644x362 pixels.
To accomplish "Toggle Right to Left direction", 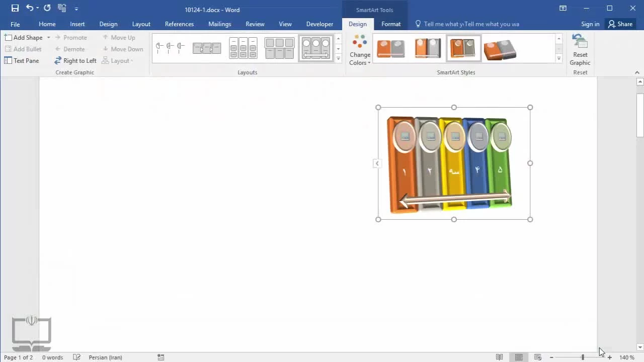I will coord(75,61).
